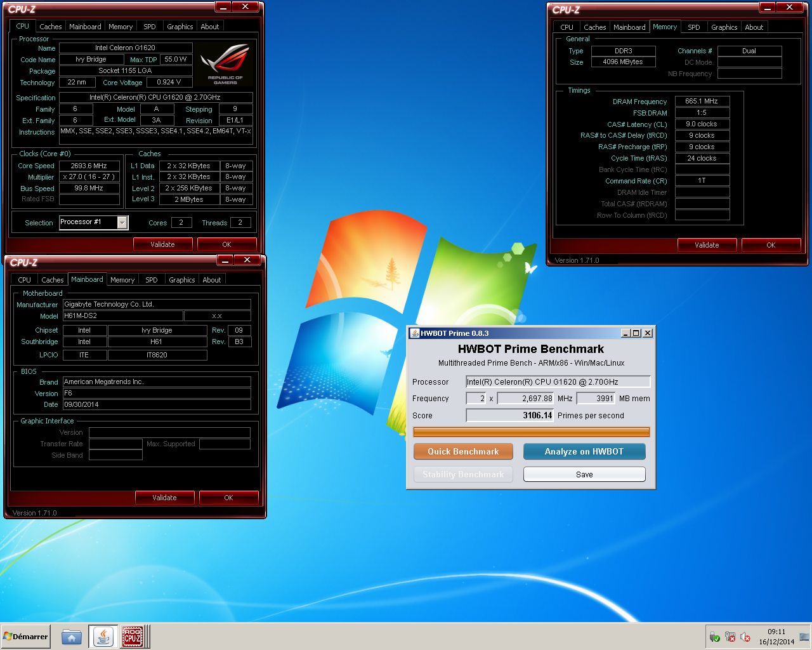Image resolution: width=812 pixels, height=650 pixels.
Task: Click the disconnected network tray icon
Action: (730, 637)
